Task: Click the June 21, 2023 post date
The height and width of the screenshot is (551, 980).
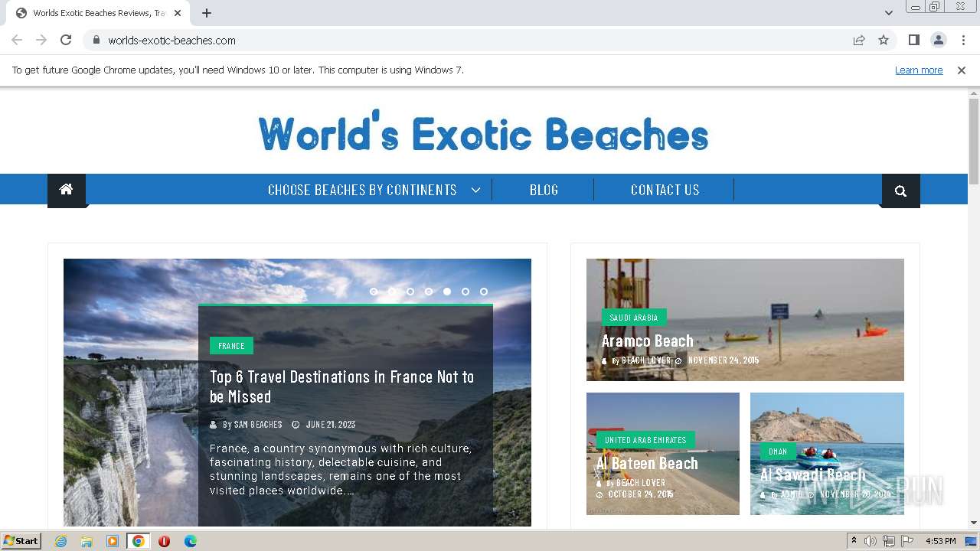Action: (331, 425)
